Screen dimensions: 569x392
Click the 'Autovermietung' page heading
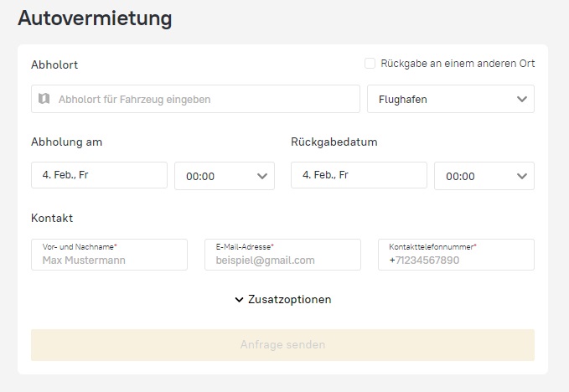click(95, 18)
